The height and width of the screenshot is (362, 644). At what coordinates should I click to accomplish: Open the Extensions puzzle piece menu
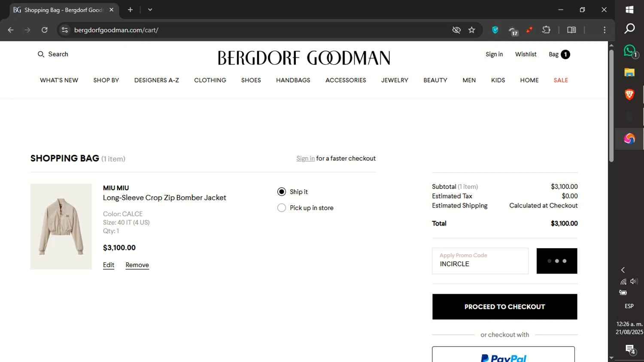click(546, 30)
